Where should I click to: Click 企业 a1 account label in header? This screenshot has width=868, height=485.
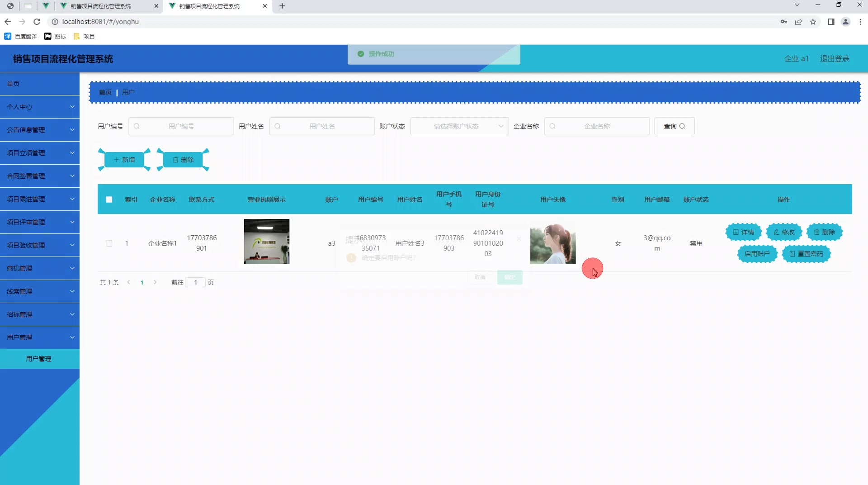tap(796, 59)
